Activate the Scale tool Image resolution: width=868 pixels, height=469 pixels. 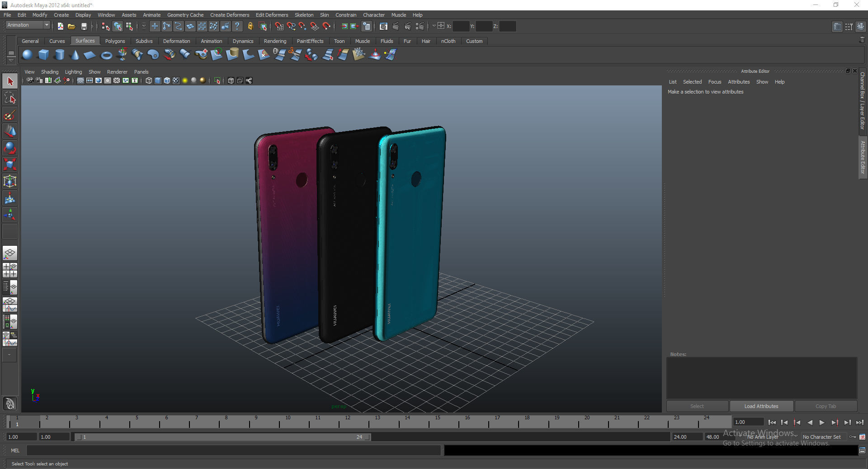coord(10,164)
